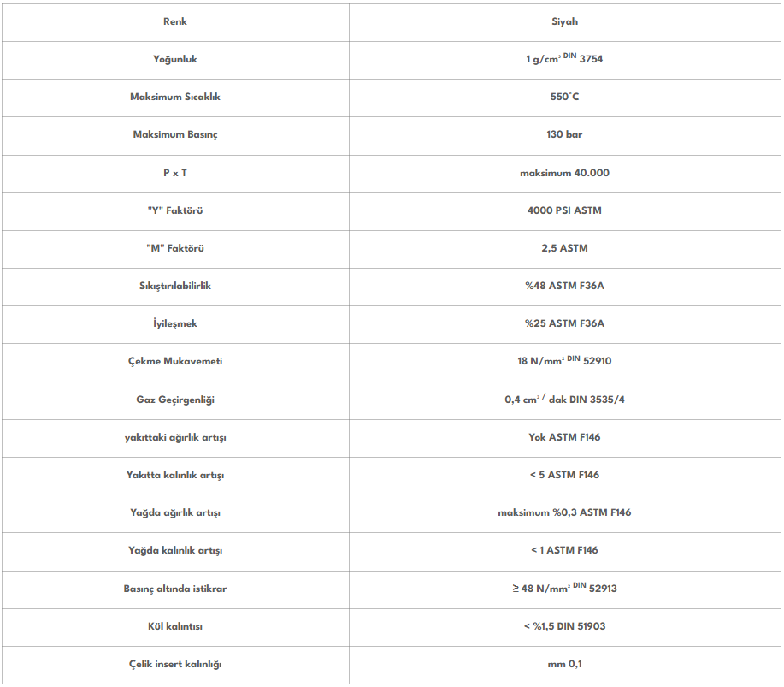Select the "Çekme Mukavemeti" label
784x687 pixels.
tap(175, 361)
